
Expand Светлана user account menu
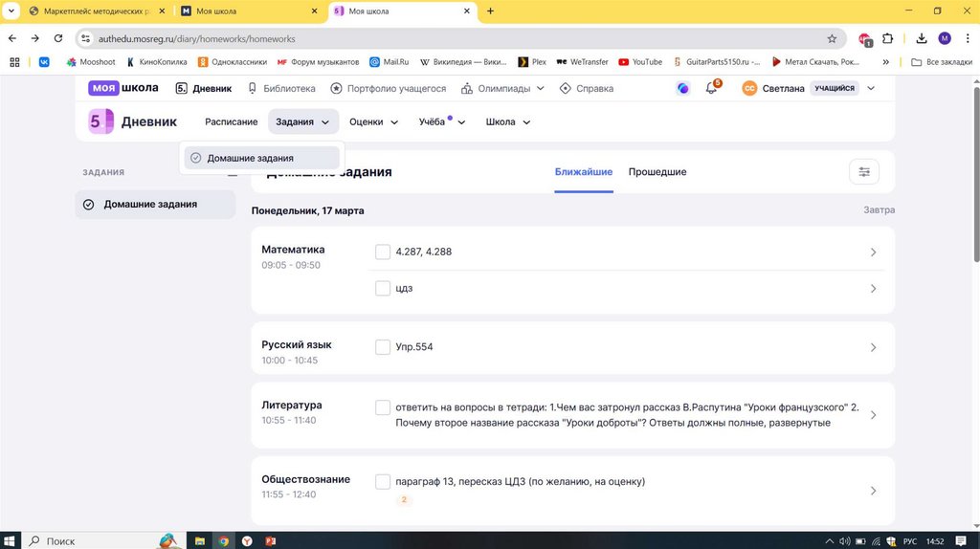point(808,89)
